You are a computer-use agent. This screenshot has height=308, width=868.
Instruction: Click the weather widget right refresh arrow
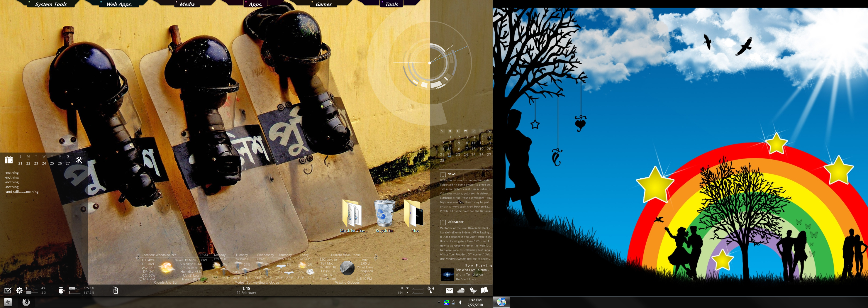pos(377,258)
